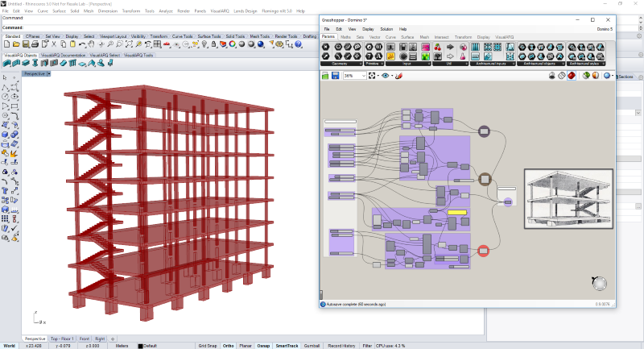Open the Grasshopper preview eye dropdown arrow
644x349 pixels.
(x=394, y=76)
